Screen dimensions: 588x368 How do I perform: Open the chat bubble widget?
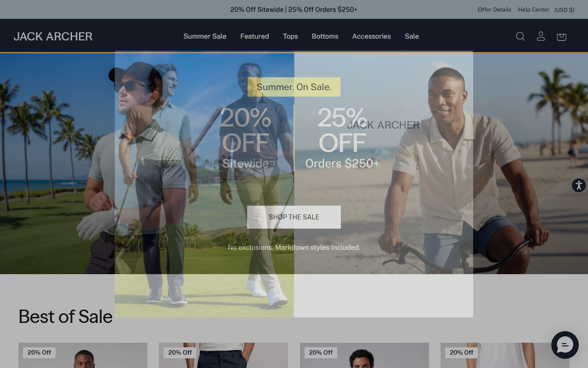click(565, 345)
